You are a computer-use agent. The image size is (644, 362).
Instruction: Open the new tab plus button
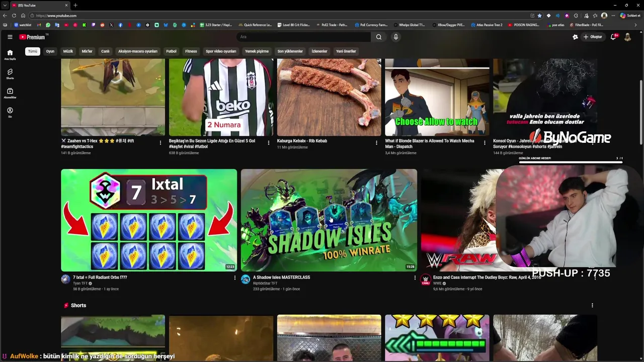coord(75,5)
